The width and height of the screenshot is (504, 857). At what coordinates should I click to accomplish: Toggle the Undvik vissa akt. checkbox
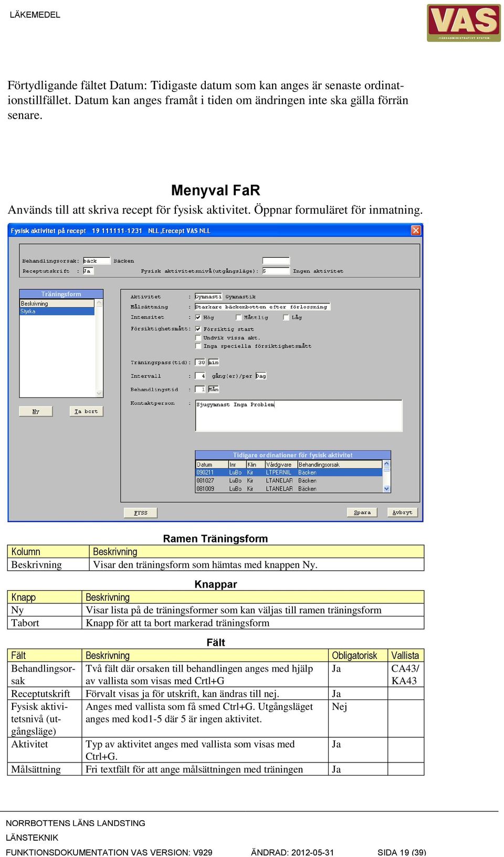(x=198, y=338)
